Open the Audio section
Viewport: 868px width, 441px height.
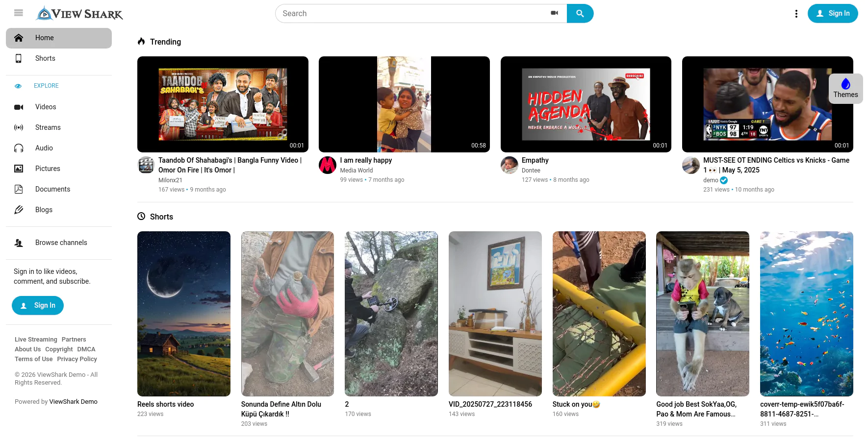pyautogui.click(x=44, y=148)
